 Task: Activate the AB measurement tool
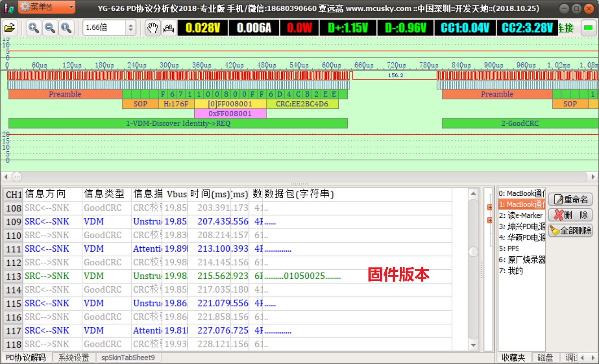click(168, 28)
